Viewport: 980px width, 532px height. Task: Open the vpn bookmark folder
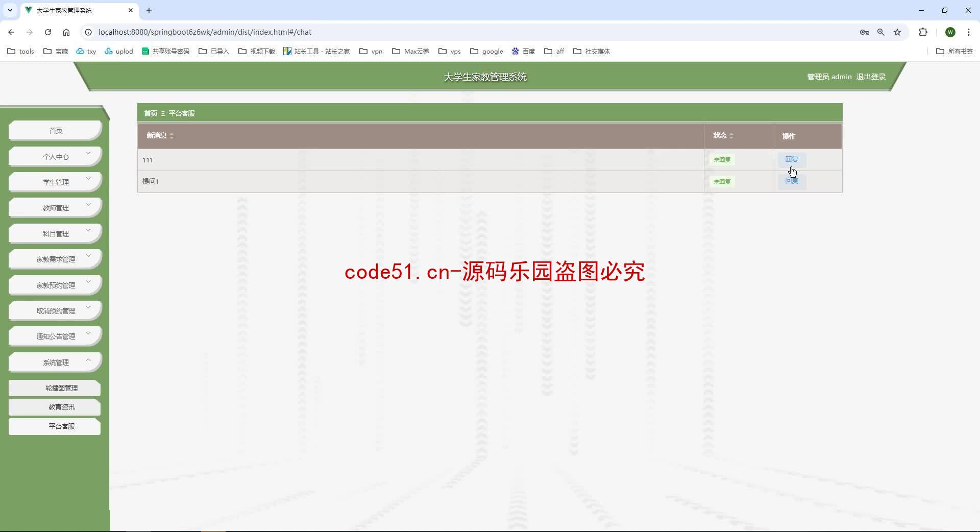371,51
